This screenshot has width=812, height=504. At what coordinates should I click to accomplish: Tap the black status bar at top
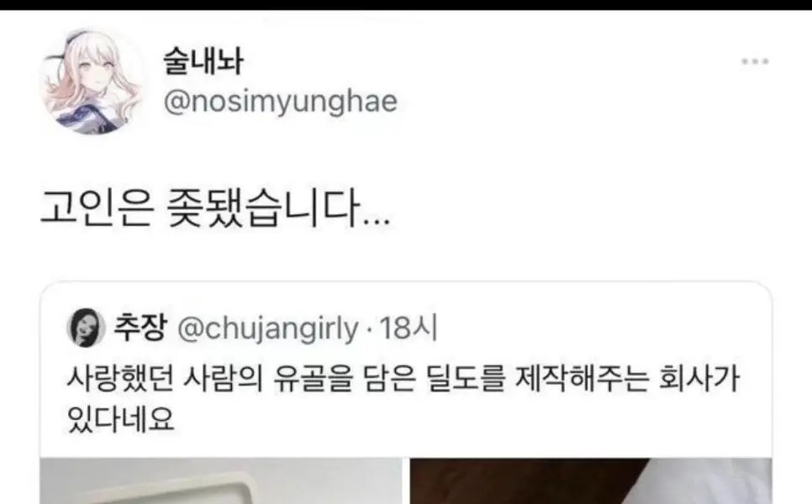[406, 5]
